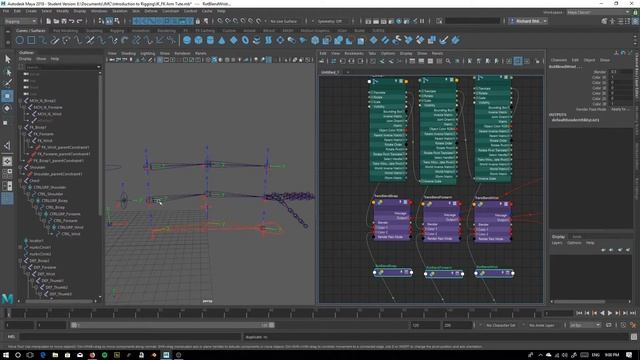Click the undo icon on the status line

tap(72, 21)
